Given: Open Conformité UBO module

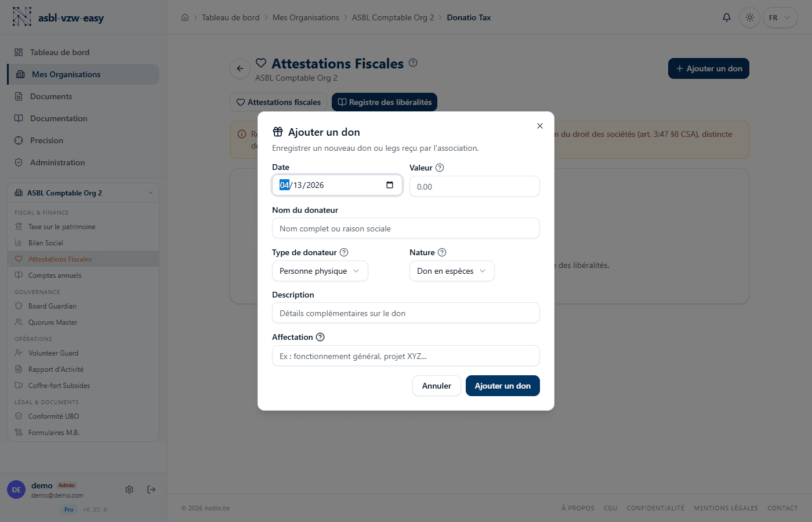Looking at the screenshot, I should (x=83, y=416).
